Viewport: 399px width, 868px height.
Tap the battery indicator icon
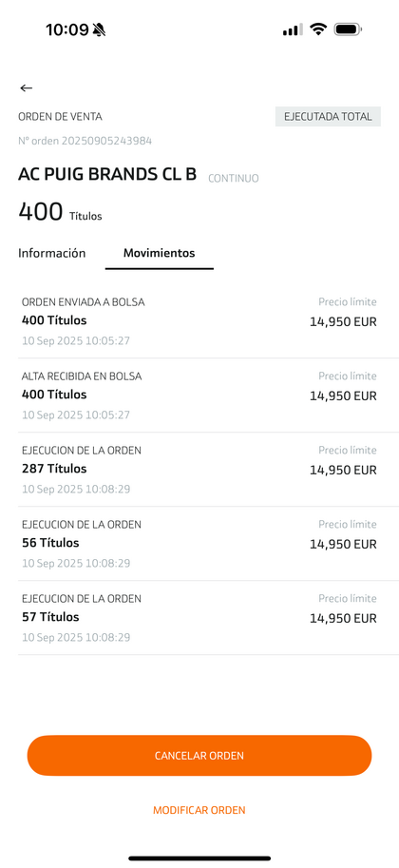[348, 29]
